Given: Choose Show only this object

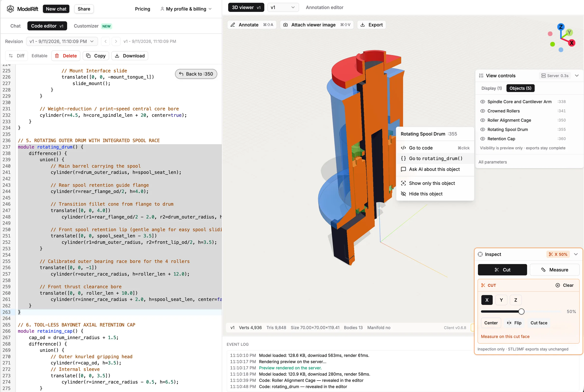Looking at the screenshot, I should coord(435,183).
